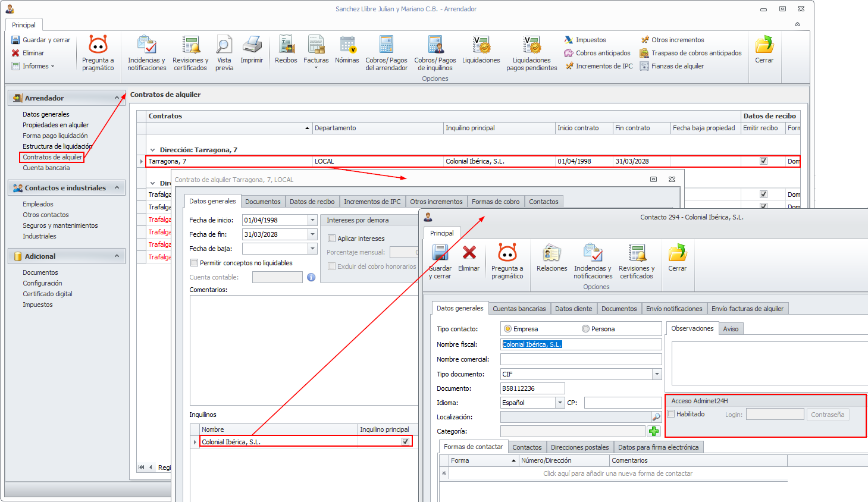Viewport: 868px width, 502px height.
Task: Switch to Formas de cobro tab
Action: (496, 202)
